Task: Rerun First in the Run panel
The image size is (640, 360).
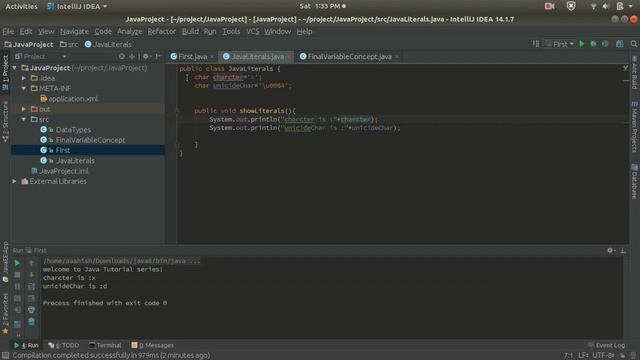Action: tap(17, 264)
